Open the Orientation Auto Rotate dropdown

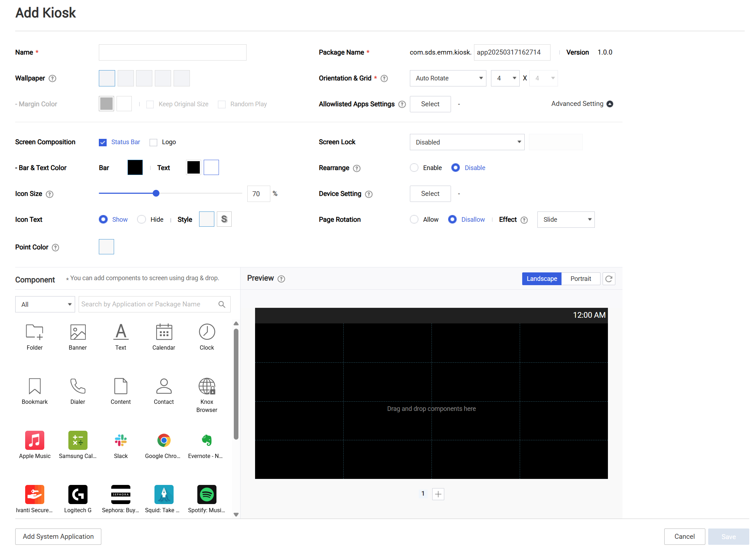[448, 78]
